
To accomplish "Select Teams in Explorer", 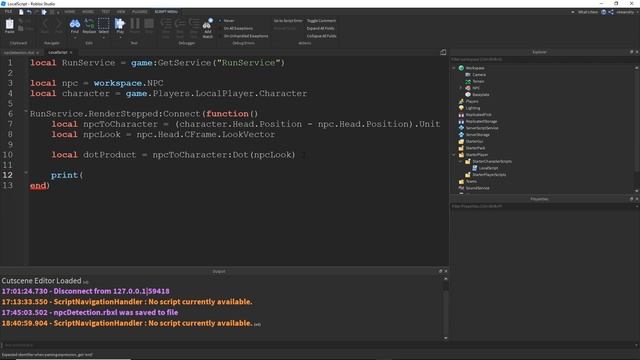I will click(x=471, y=181).
